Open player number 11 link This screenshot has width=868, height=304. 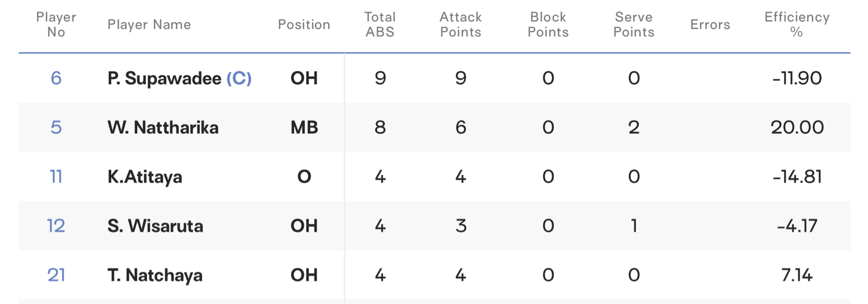click(x=56, y=176)
